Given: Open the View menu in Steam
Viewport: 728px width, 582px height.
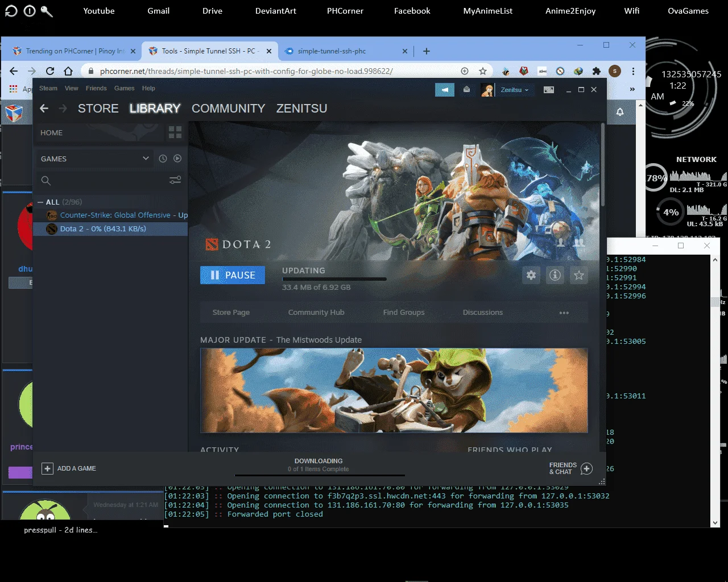Looking at the screenshot, I should tap(72, 88).
